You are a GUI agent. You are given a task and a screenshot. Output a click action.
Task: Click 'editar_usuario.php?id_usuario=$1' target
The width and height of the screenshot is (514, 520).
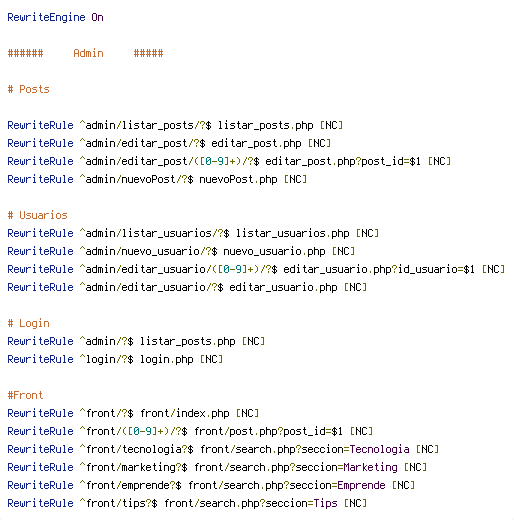coord(379,269)
